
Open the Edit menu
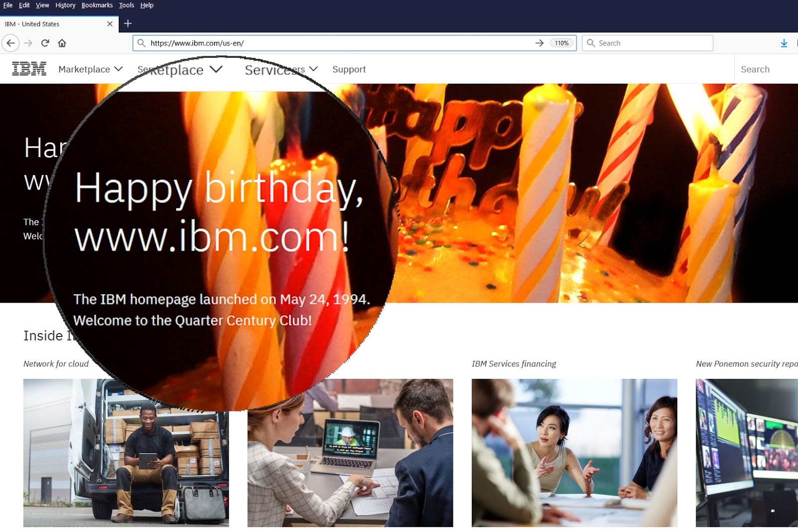(24, 5)
